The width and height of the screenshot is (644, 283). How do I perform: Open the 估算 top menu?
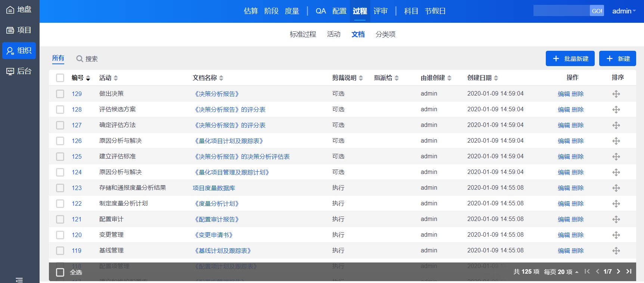(x=251, y=11)
